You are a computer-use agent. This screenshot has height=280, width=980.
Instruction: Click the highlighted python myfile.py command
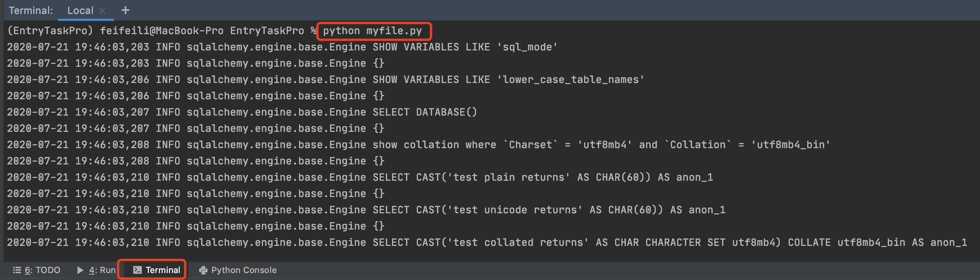(373, 31)
